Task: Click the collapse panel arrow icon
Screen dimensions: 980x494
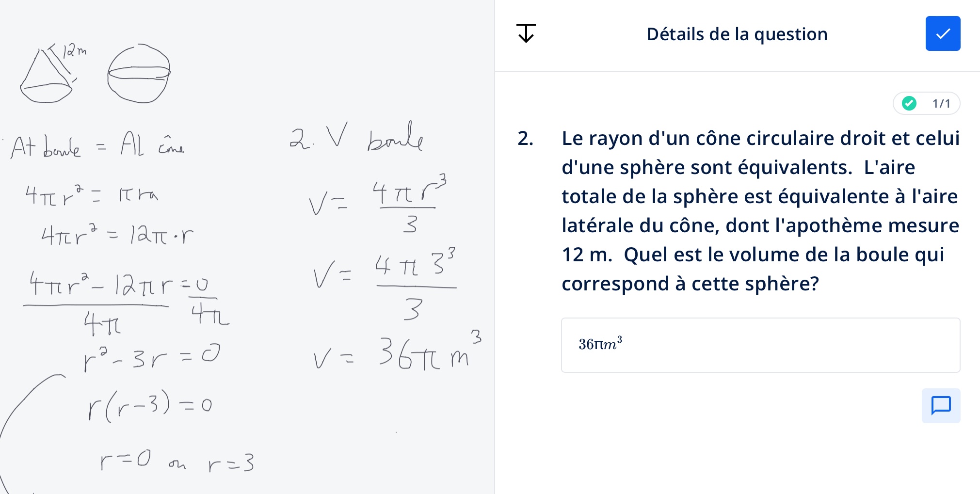Action: point(526,33)
